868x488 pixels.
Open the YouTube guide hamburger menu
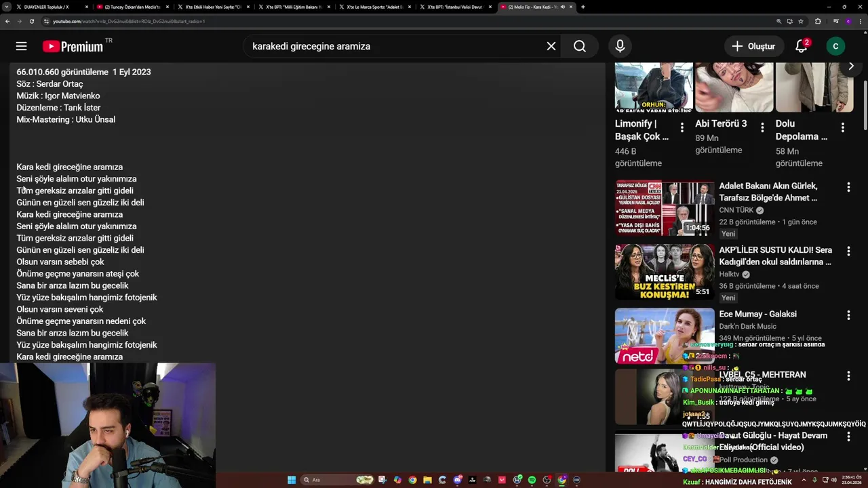pyautogui.click(x=22, y=46)
